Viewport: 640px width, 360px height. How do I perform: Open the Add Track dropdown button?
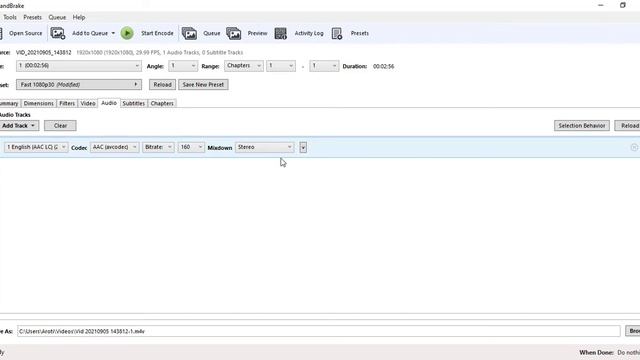coord(19,126)
